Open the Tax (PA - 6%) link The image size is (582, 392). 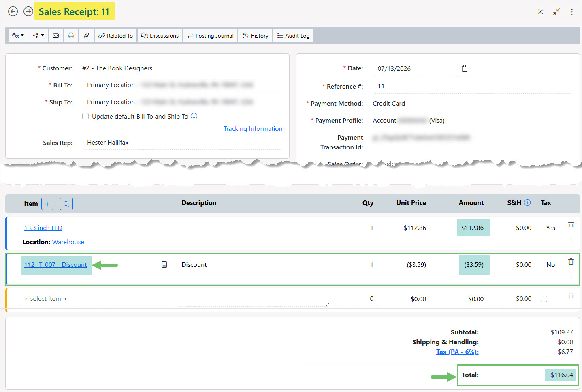tap(457, 352)
